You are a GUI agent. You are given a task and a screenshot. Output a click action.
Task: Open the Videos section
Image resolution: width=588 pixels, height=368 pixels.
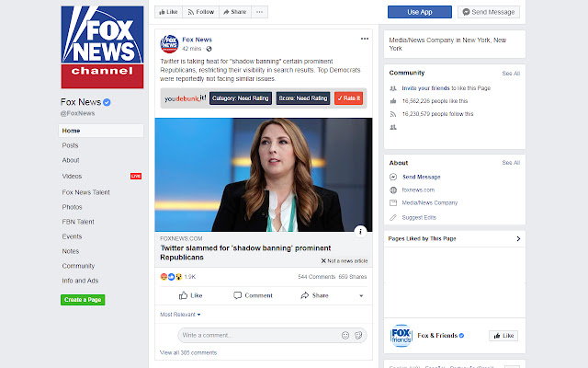tap(72, 176)
